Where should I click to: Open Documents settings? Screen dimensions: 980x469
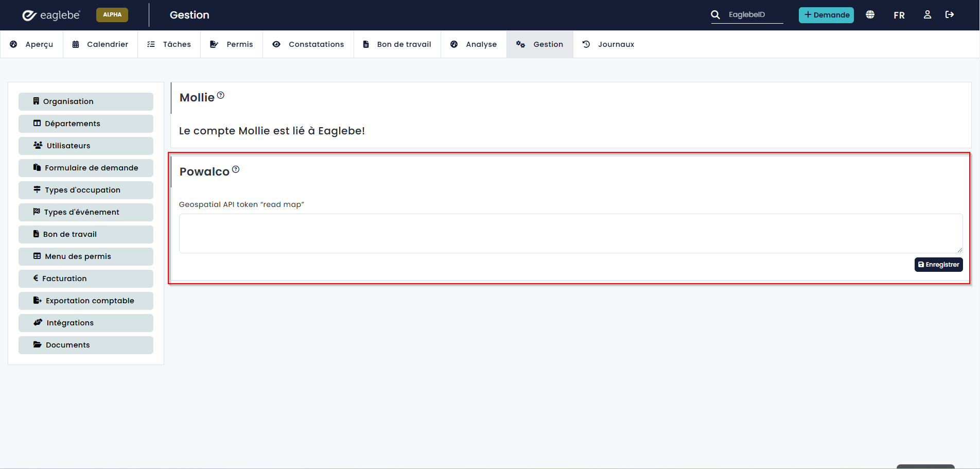coord(86,345)
